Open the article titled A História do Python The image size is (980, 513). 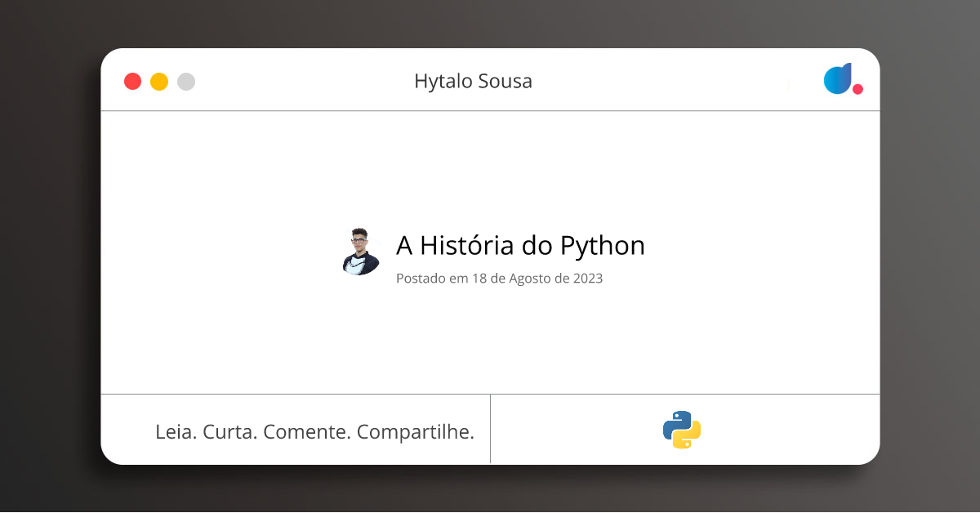(x=520, y=245)
